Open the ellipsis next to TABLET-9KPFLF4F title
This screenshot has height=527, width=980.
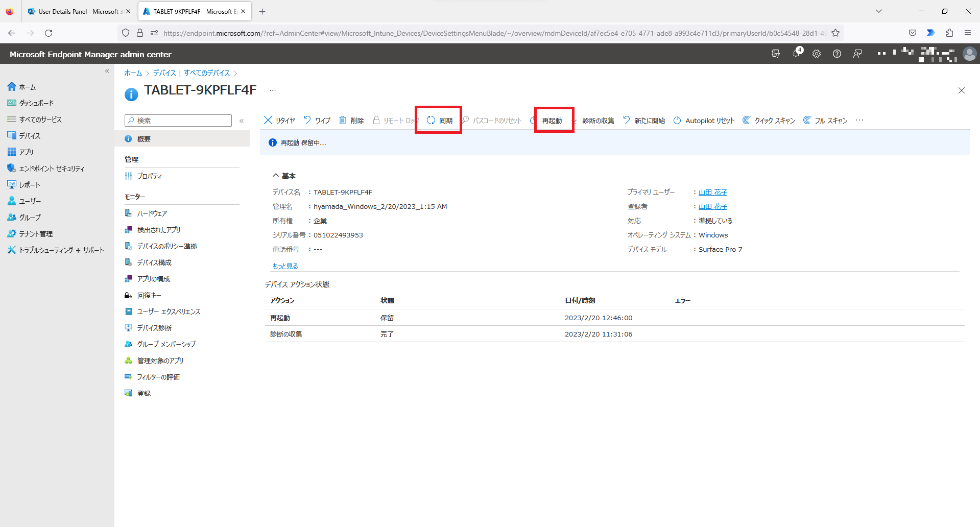point(273,90)
